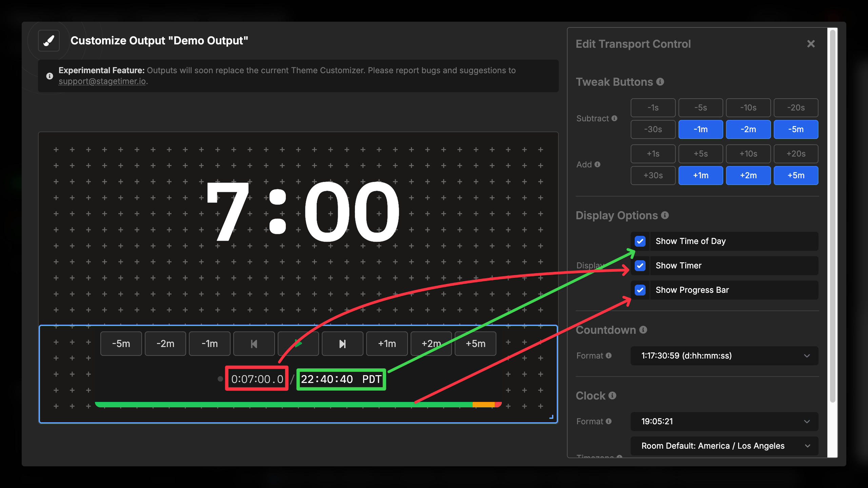Open the Tweak Buttons info tooltip
The height and width of the screenshot is (488, 868).
point(660,82)
